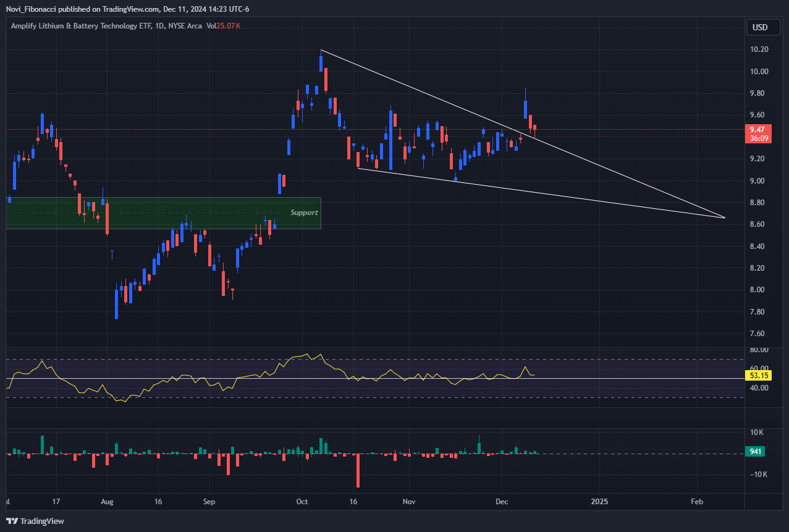Click the 36:09 countdown under price label
789x532 pixels.
(757, 139)
